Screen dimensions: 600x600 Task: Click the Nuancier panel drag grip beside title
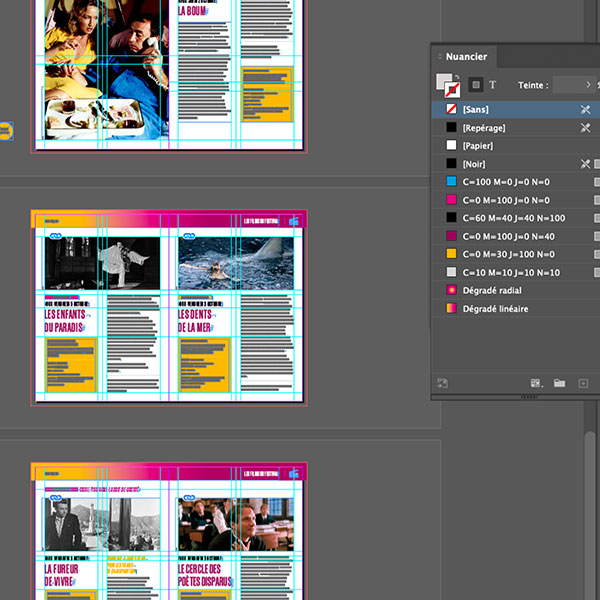(439, 57)
